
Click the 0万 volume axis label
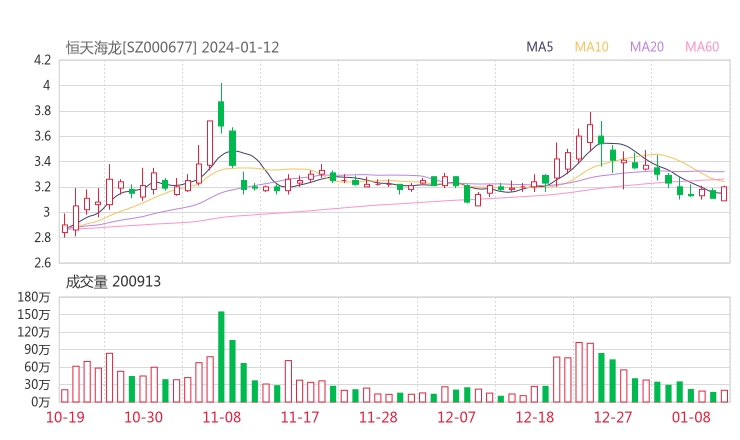click(41, 402)
